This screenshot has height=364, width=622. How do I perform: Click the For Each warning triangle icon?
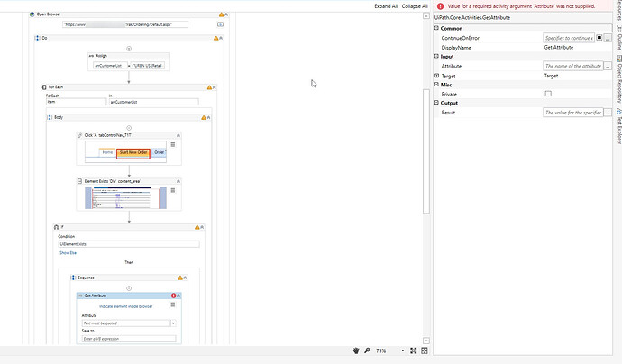tap(209, 87)
